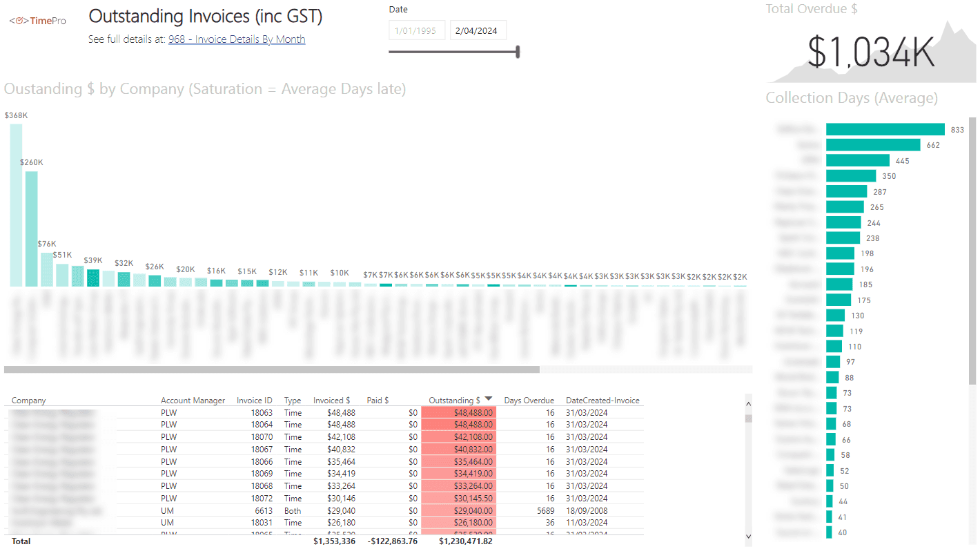
Task: Open the 968 - Invoice Details By Month link
Action: coord(237,39)
